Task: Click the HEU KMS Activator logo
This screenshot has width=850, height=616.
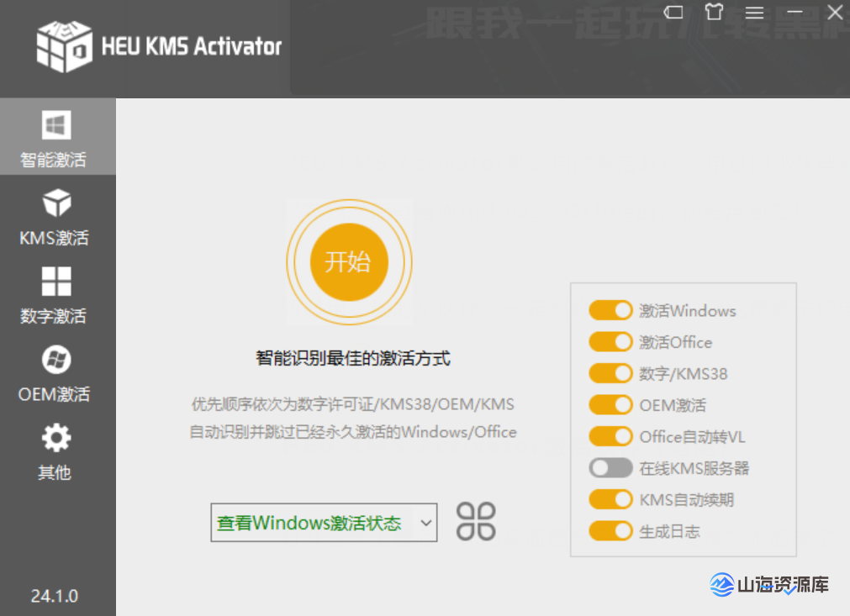Action: click(64, 46)
